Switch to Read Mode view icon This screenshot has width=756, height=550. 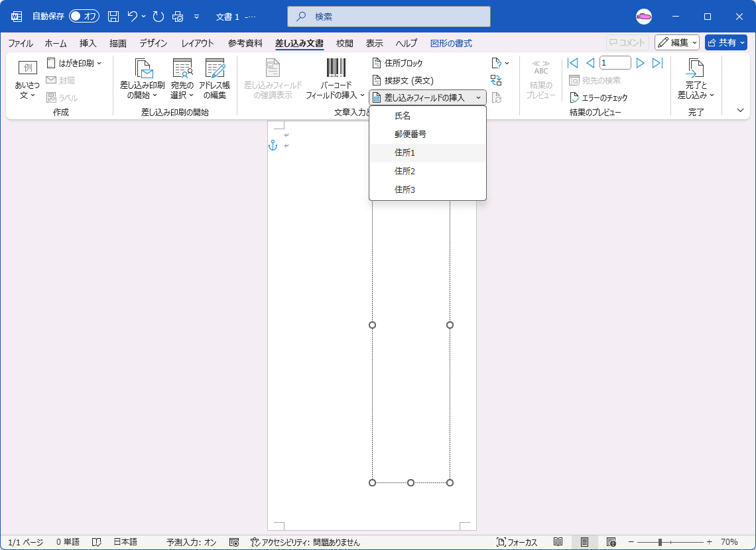pos(558,542)
